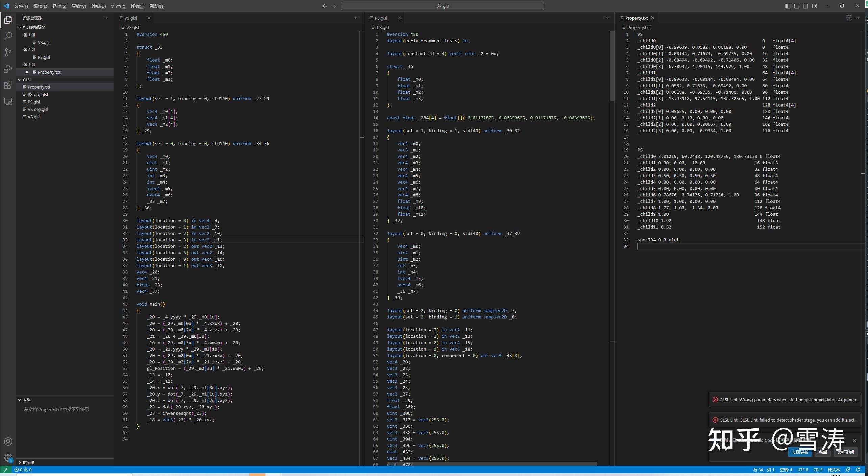Image resolution: width=868 pixels, height=476 pixels.
Task: Click the 立即更新 update now button
Action: (800, 452)
